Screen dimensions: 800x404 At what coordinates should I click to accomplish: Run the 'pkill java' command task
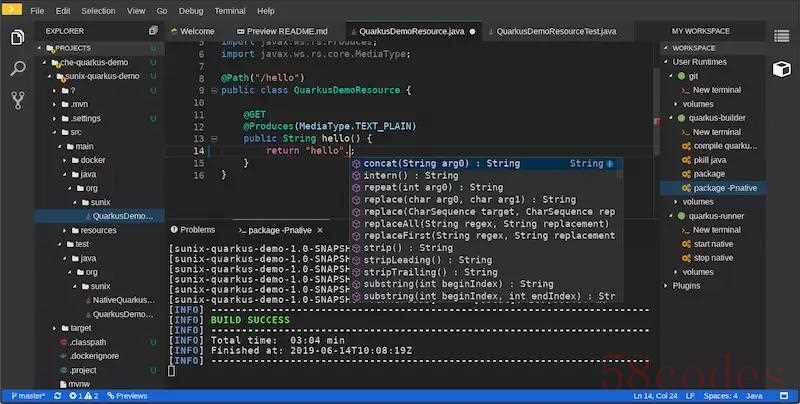pyautogui.click(x=709, y=159)
